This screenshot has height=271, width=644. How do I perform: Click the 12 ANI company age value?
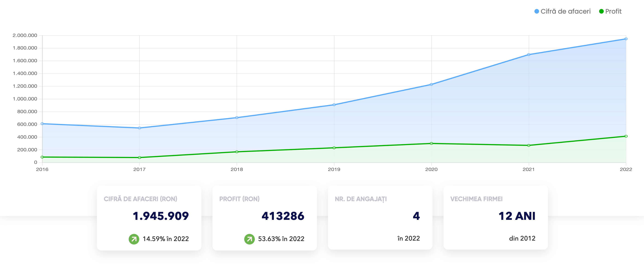517,216
